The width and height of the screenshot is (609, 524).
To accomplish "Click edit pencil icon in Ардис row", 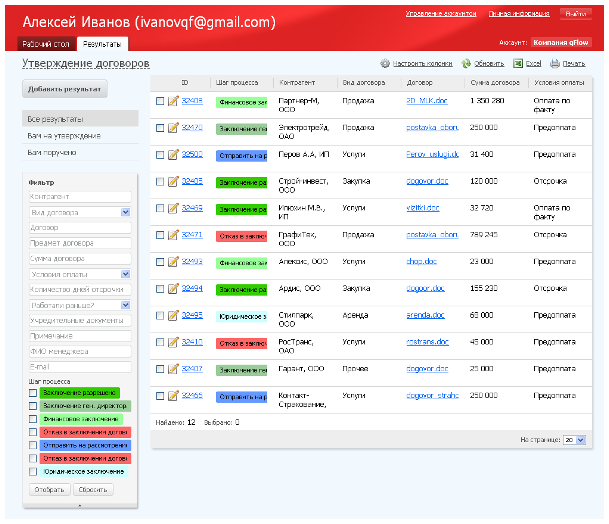I will [x=173, y=289].
